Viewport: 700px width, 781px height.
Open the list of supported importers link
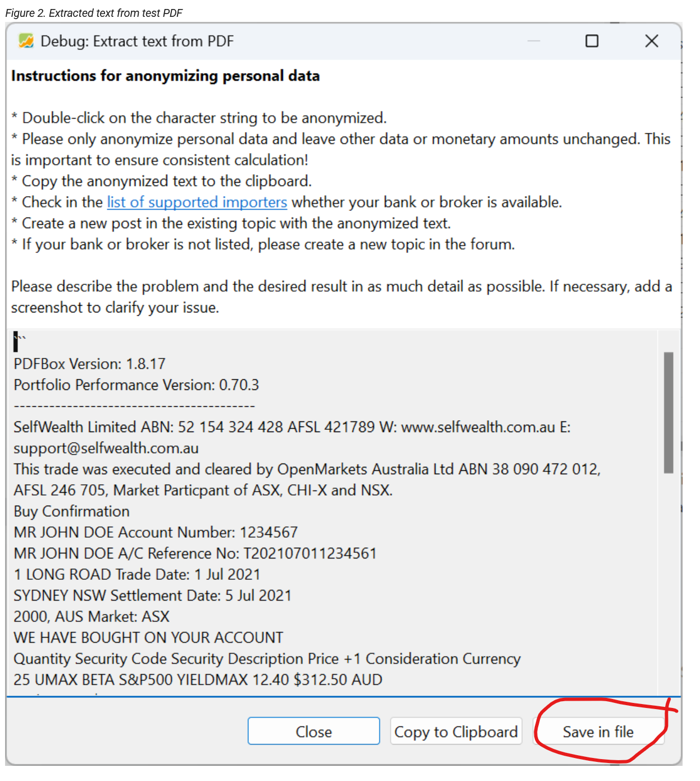[x=197, y=202]
